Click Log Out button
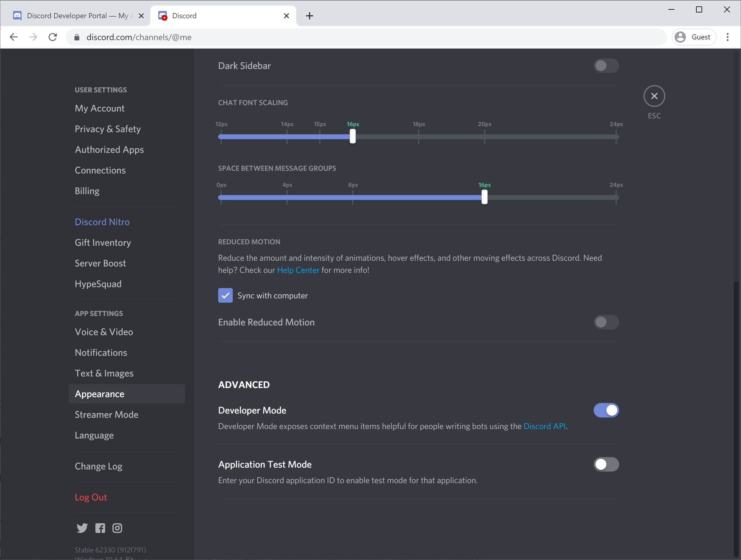The height and width of the screenshot is (560, 741). 90,497
